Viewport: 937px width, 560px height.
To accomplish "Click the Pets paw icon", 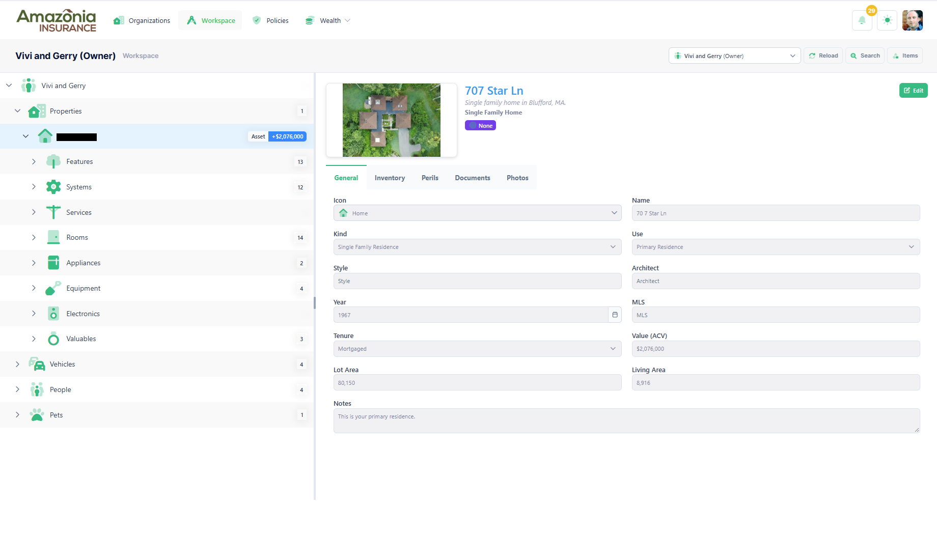I will (x=37, y=415).
